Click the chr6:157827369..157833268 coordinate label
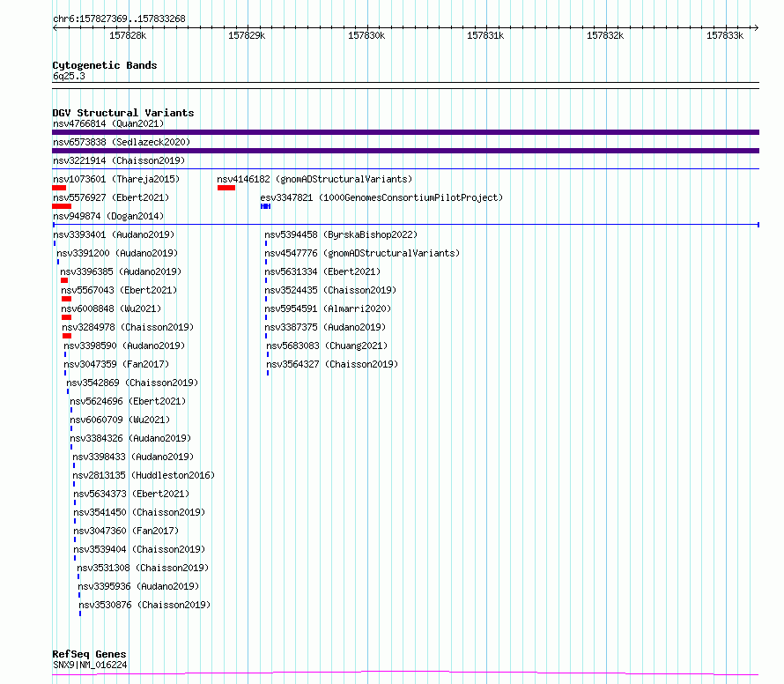The image size is (784, 684). 119,19
